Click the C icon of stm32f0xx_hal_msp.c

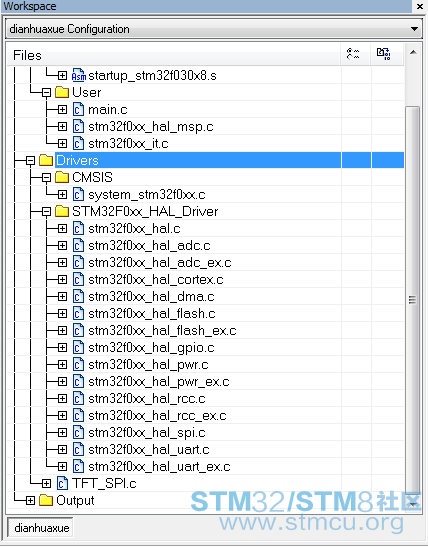click(x=78, y=127)
